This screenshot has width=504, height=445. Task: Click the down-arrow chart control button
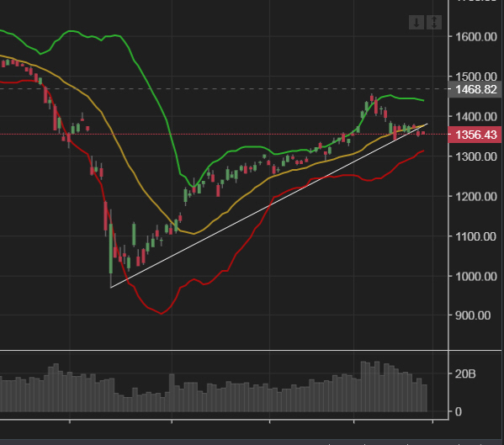coord(416,23)
